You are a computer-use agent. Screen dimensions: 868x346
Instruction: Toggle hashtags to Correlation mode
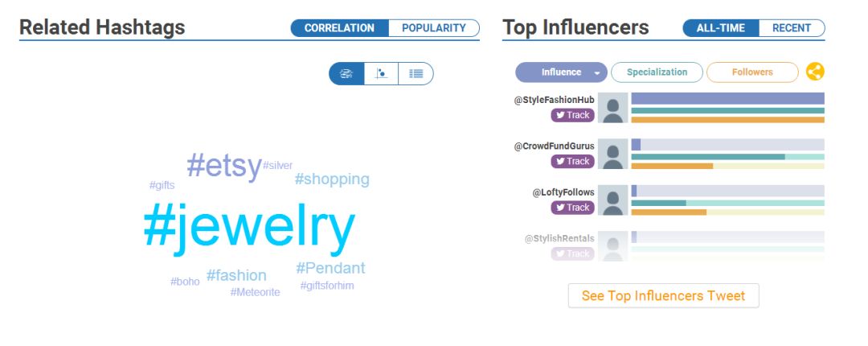coord(339,28)
